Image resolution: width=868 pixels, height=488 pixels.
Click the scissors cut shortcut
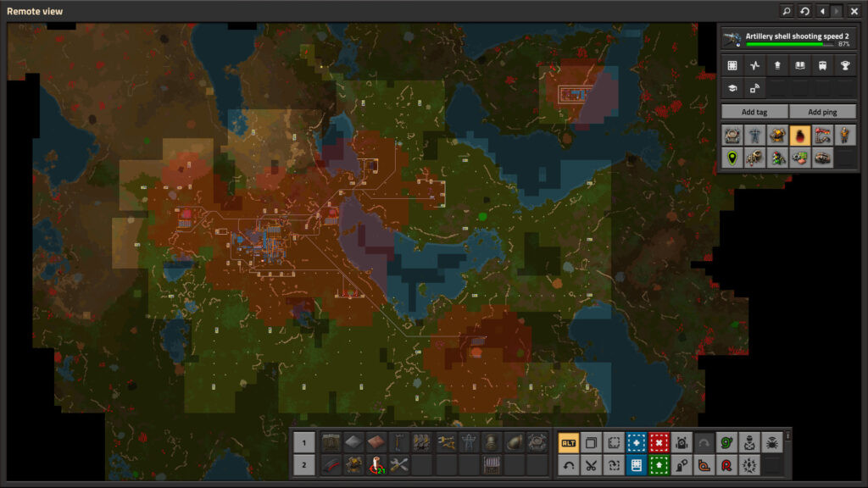591,465
